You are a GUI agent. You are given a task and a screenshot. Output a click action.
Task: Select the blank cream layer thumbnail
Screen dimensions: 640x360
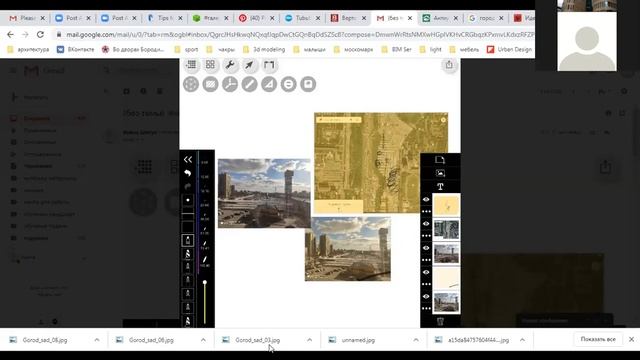pos(446,278)
